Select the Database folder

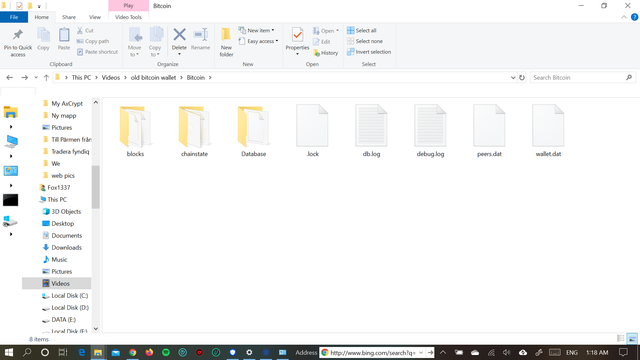(253, 131)
